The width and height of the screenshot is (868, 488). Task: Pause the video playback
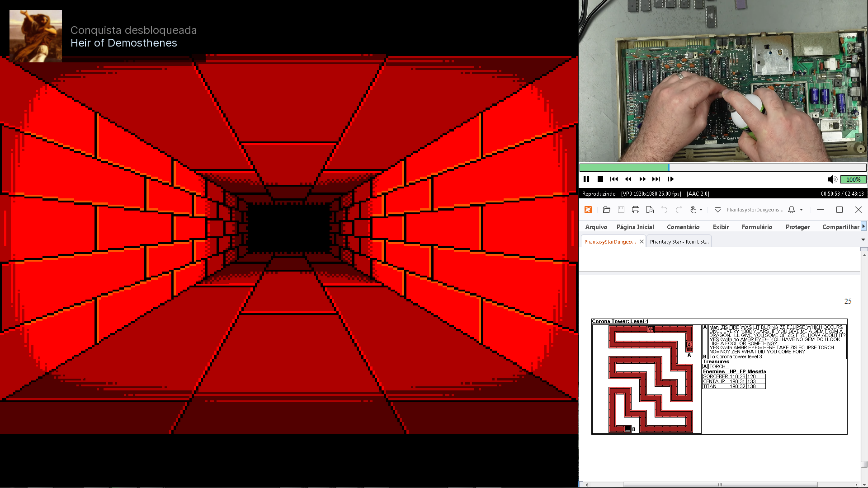coord(586,179)
